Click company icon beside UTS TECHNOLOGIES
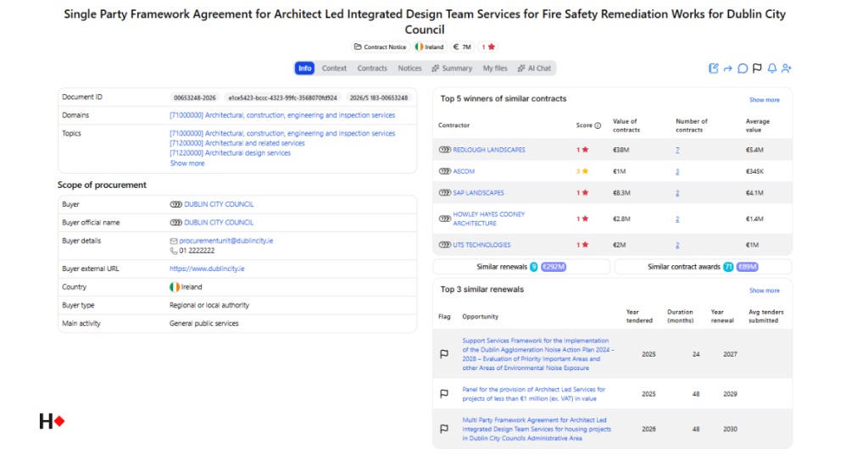The width and height of the screenshot is (868, 454). 445,245
